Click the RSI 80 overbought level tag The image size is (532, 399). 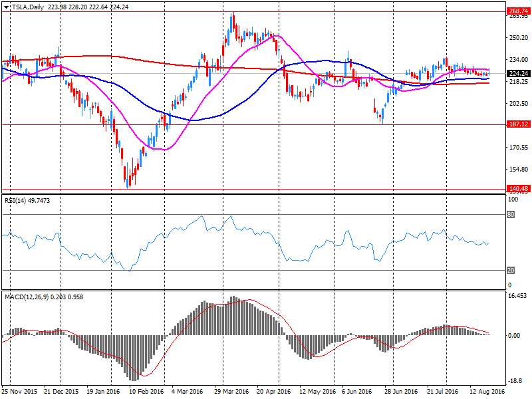coord(511,214)
